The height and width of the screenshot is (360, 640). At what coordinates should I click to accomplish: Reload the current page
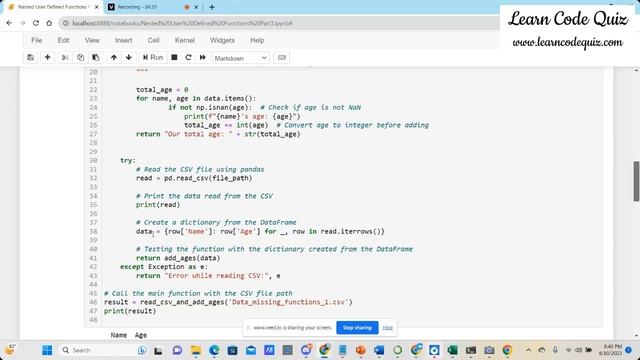(x=36, y=23)
